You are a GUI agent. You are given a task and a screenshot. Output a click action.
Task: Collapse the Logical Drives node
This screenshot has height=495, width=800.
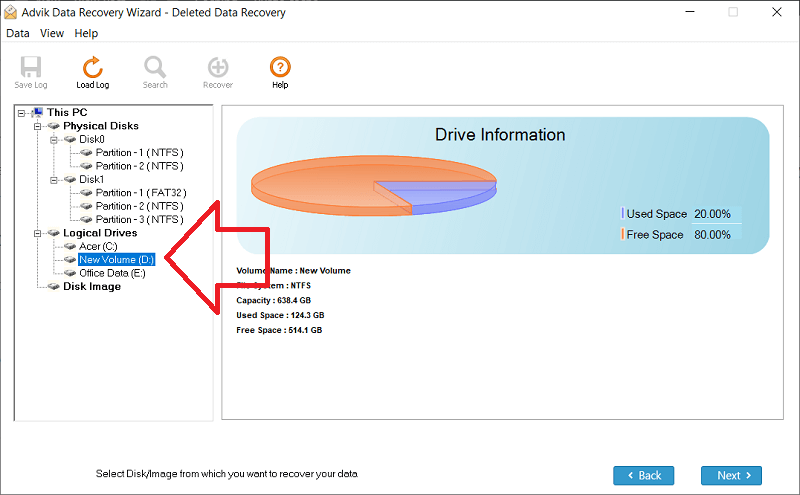(x=38, y=233)
